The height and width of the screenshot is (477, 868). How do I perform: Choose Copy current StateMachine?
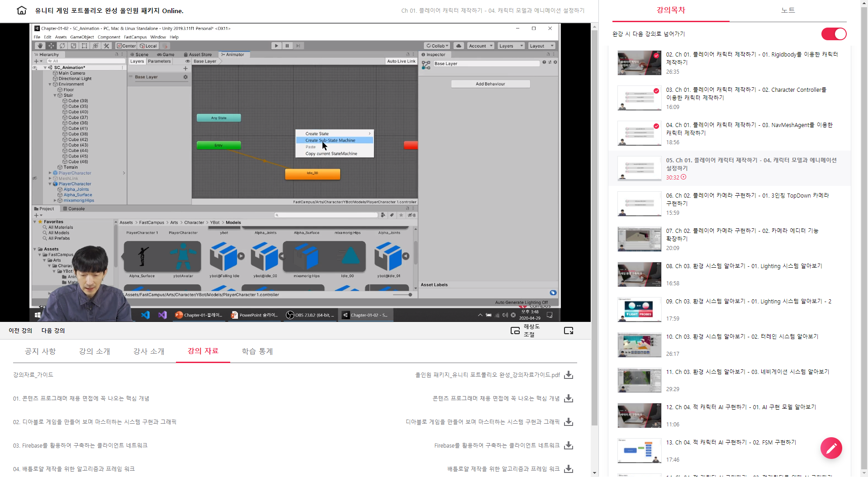click(334, 154)
